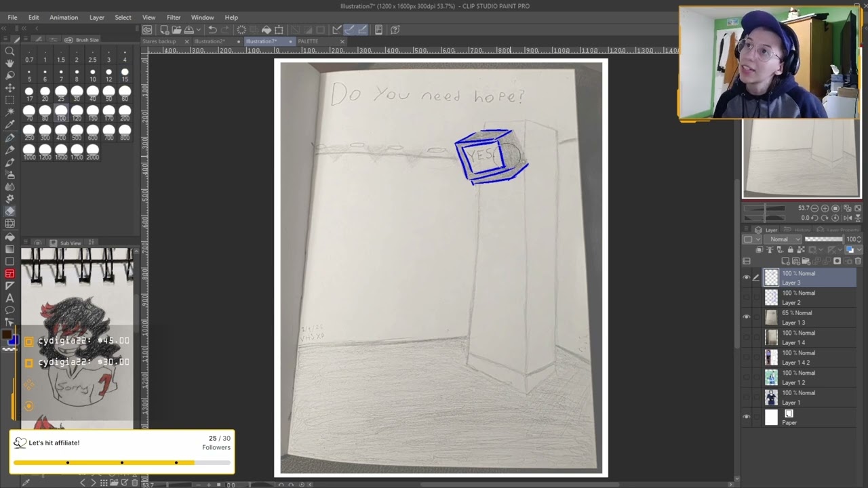This screenshot has width=868, height=488.
Task: Select brush size 2000
Action: 93,152
